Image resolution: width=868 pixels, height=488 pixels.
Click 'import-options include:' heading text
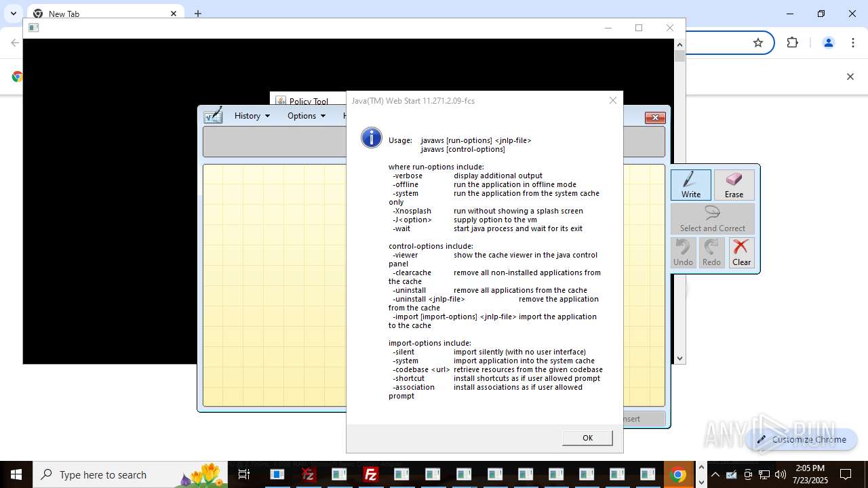(x=429, y=343)
